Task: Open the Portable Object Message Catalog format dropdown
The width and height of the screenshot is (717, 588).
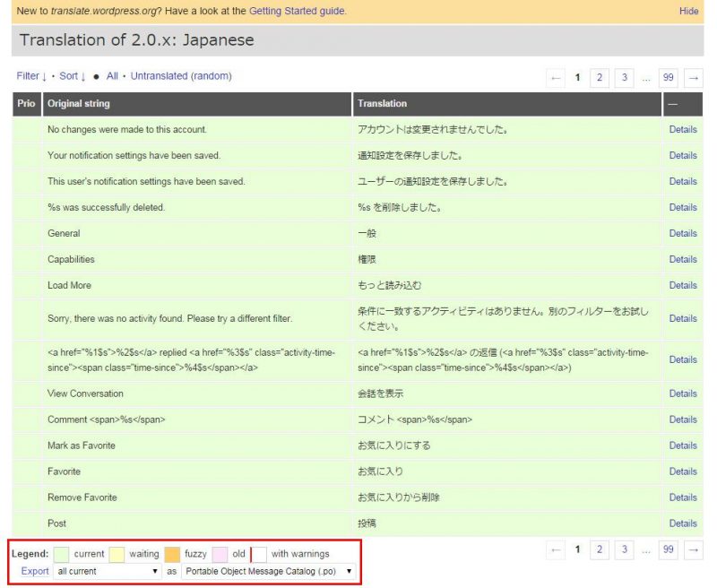Action: (268, 571)
